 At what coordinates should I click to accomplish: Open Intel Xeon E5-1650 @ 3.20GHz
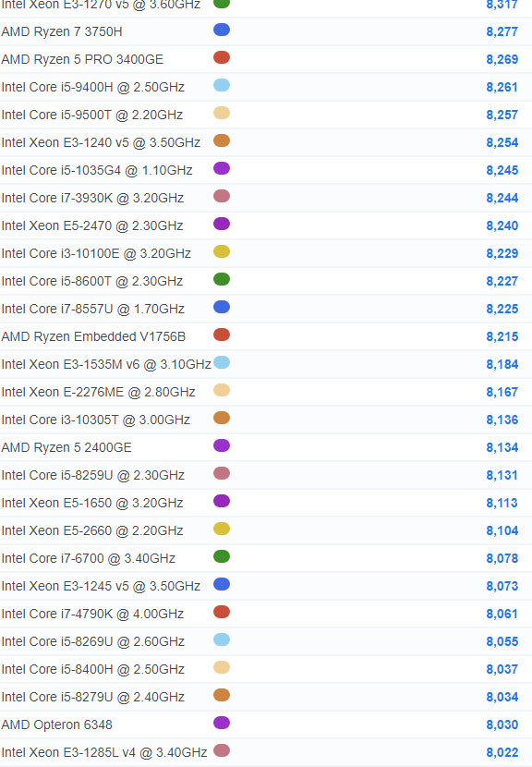pos(92,503)
